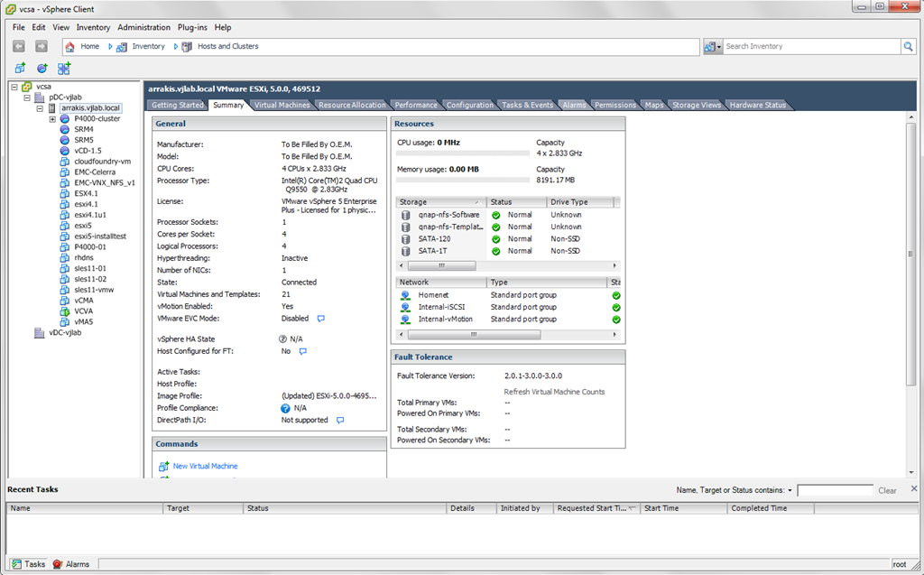Click the Homenet network icon

[x=405, y=295]
